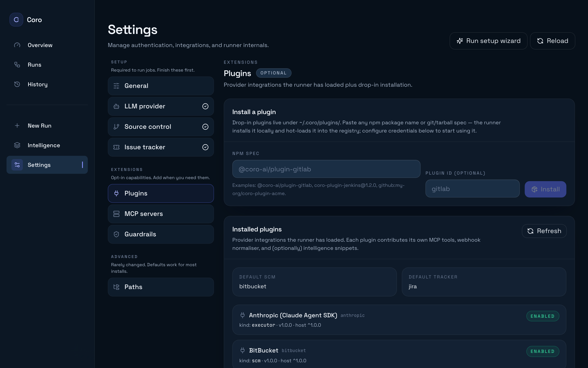This screenshot has width=588, height=368.
Task: Click the Issue tracker ticket icon
Action: [116, 147]
